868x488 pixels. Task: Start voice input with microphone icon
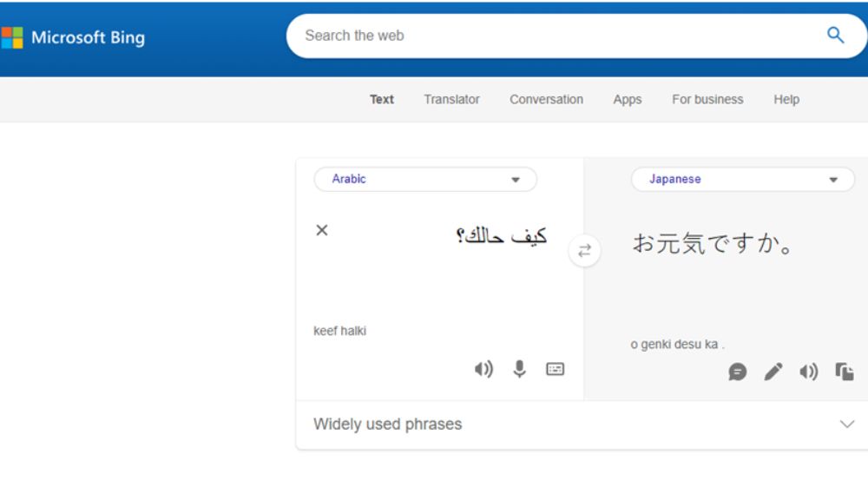(519, 369)
